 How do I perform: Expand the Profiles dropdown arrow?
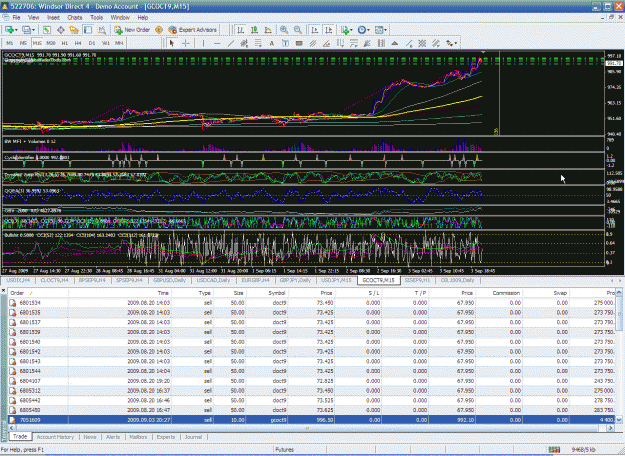point(33,30)
